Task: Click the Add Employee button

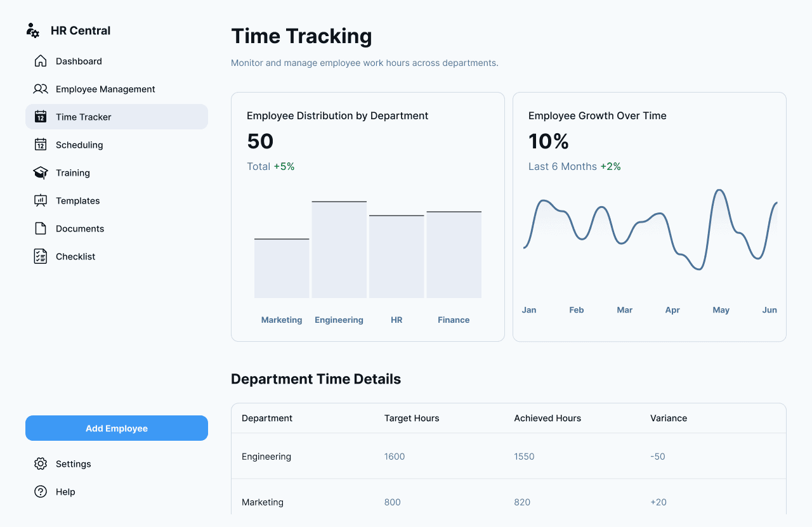Action: [116, 428]
